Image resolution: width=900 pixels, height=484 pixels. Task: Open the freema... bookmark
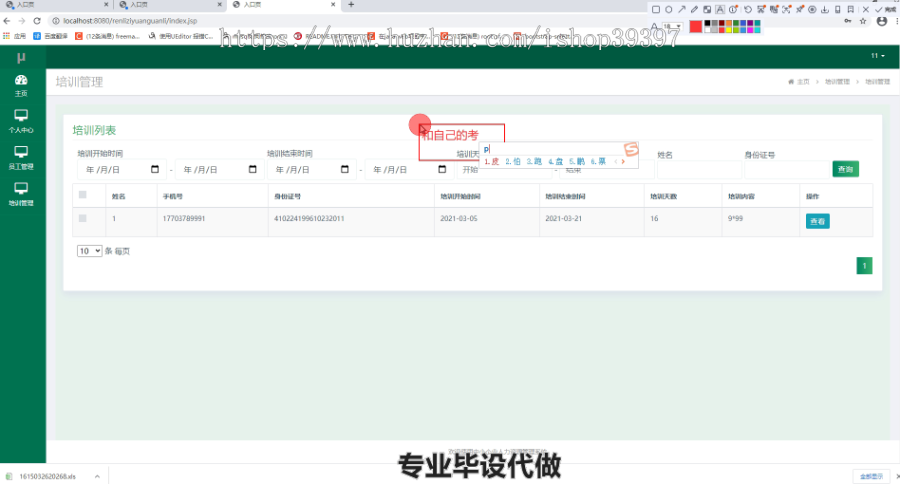tap(108, 36)
